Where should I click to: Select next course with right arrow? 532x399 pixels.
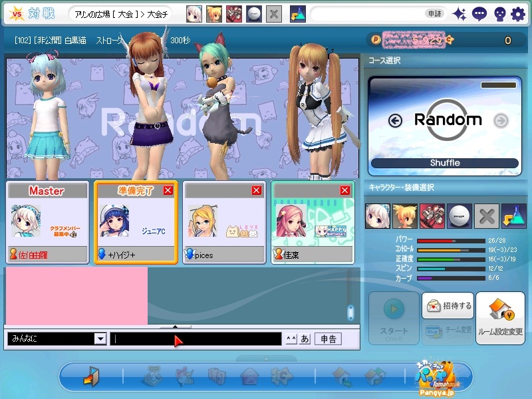coord(501,120)
